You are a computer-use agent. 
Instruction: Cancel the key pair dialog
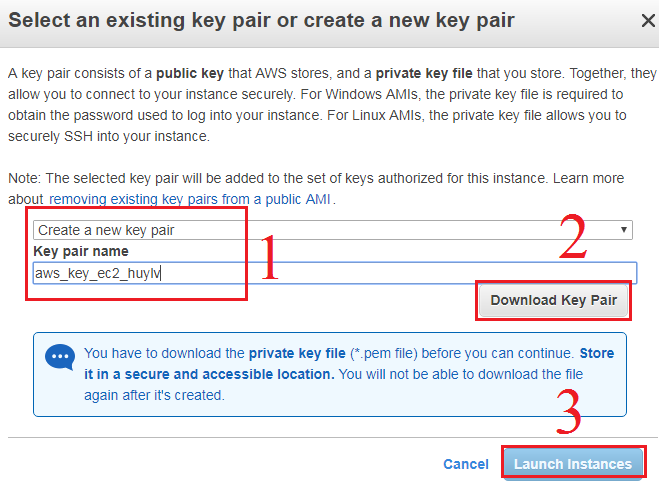[x=465, y=464]
